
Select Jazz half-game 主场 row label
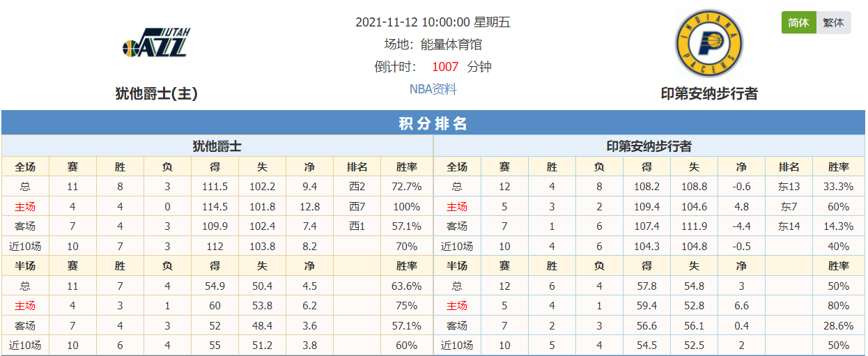pyautogui.click(x=25, y=306)
